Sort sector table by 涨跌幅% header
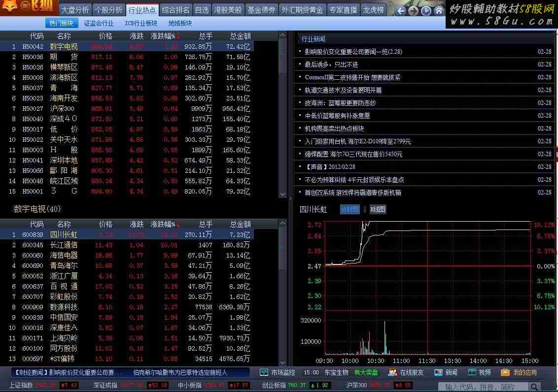Screen dimensions: 558x392 point(163,36)
